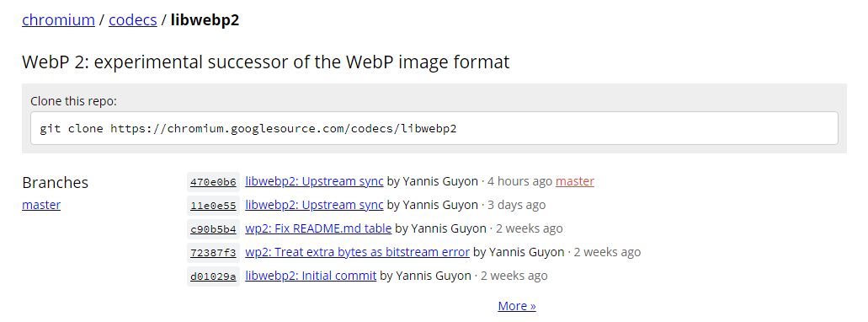The image size is (868, 322).
Task: View commit hash c90b5b4
Action: coord(213,229)
